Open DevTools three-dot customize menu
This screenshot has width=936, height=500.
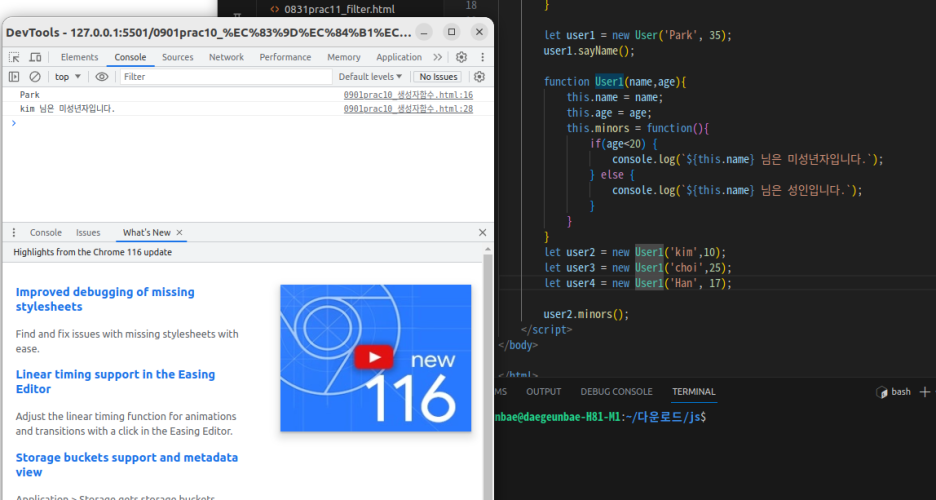(x=482, y=57)
